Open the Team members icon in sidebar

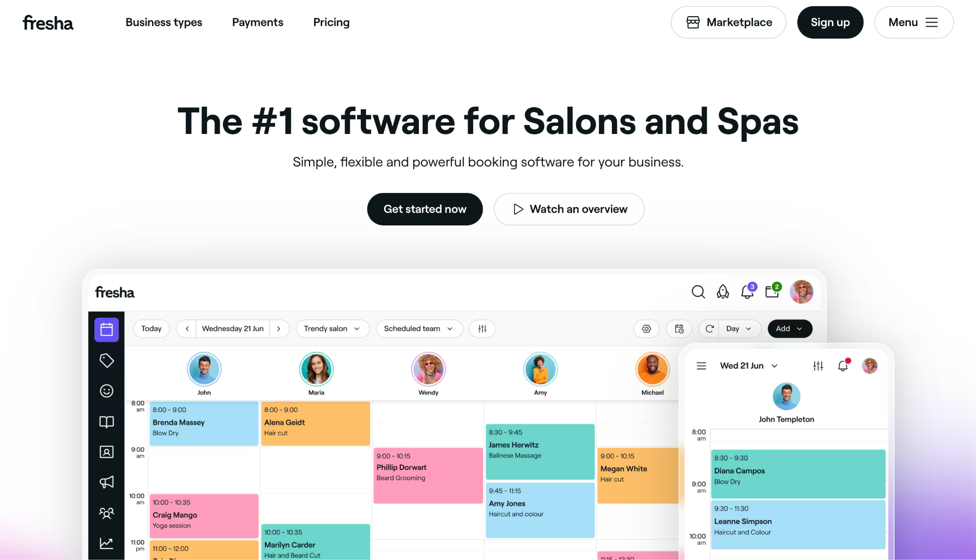(107, 513)
